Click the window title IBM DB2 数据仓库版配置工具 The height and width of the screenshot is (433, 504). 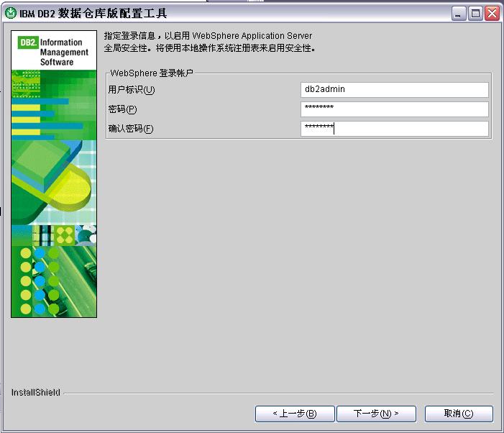[x=93, y=14]
